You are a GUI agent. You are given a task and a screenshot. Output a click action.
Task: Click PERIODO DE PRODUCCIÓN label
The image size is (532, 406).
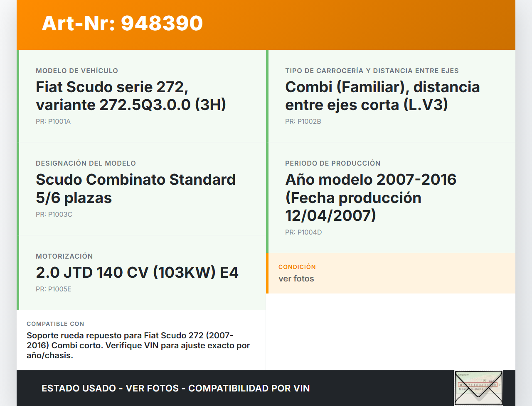point(333,163)
